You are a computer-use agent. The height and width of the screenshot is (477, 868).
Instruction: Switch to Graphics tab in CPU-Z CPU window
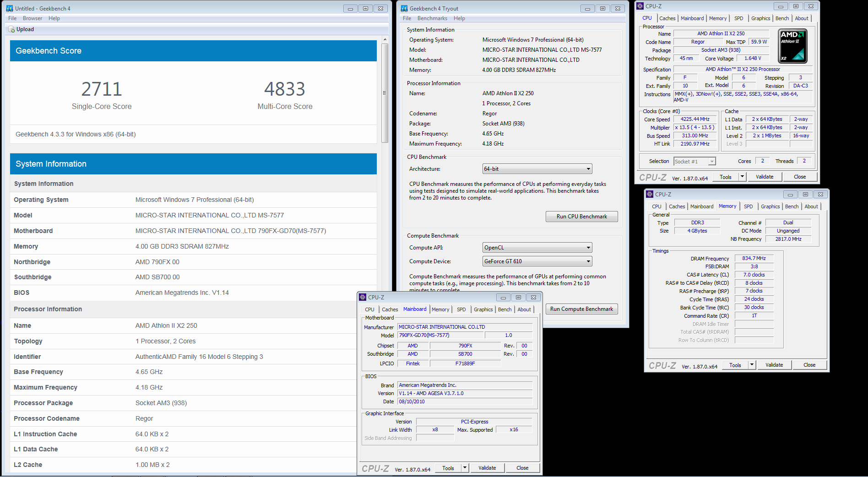(x=760, y=18)
